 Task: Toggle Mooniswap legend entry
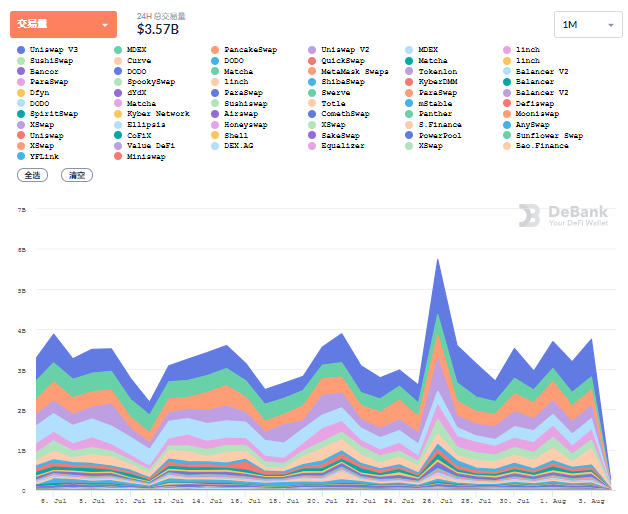point(531,114)
